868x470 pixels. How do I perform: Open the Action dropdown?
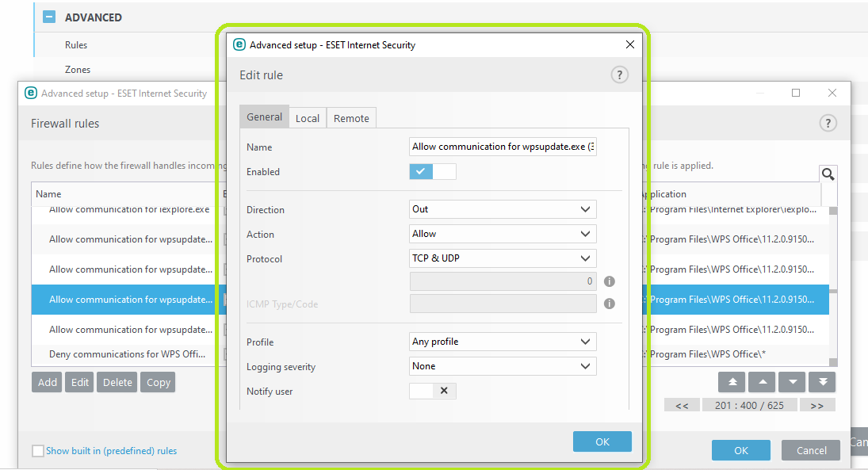pyautogui.click(x=503, y=234)
